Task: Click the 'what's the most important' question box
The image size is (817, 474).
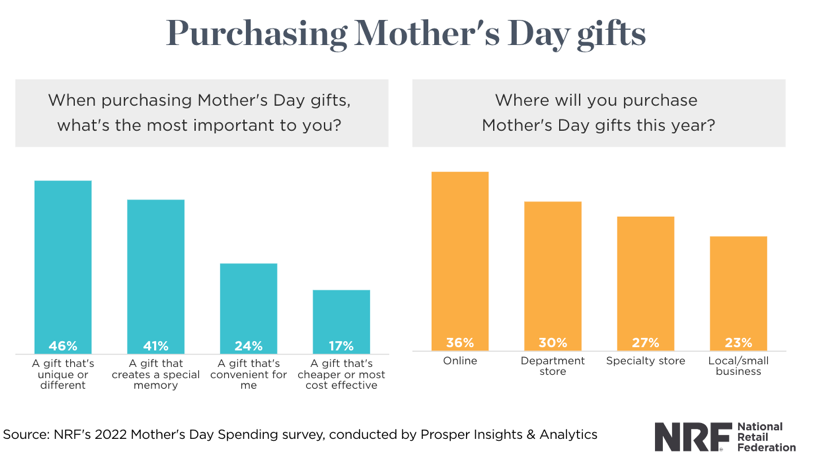Action: pos(200,113)
